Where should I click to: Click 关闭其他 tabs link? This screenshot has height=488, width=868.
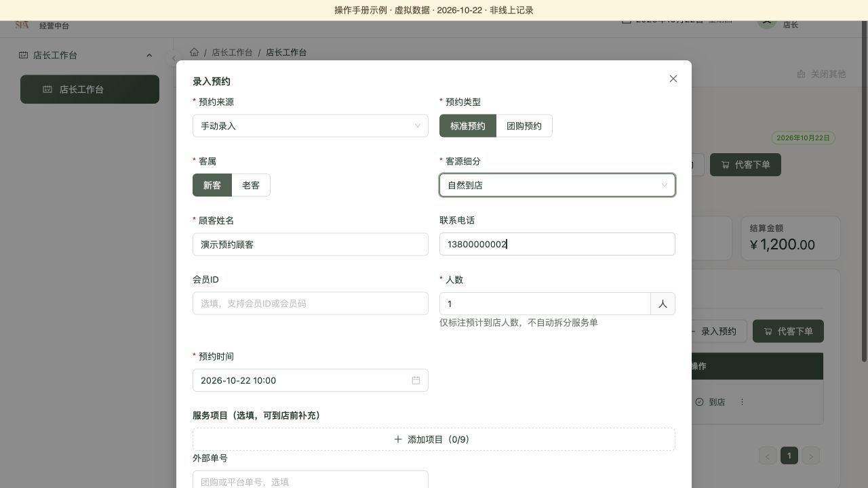coord(821,74)
